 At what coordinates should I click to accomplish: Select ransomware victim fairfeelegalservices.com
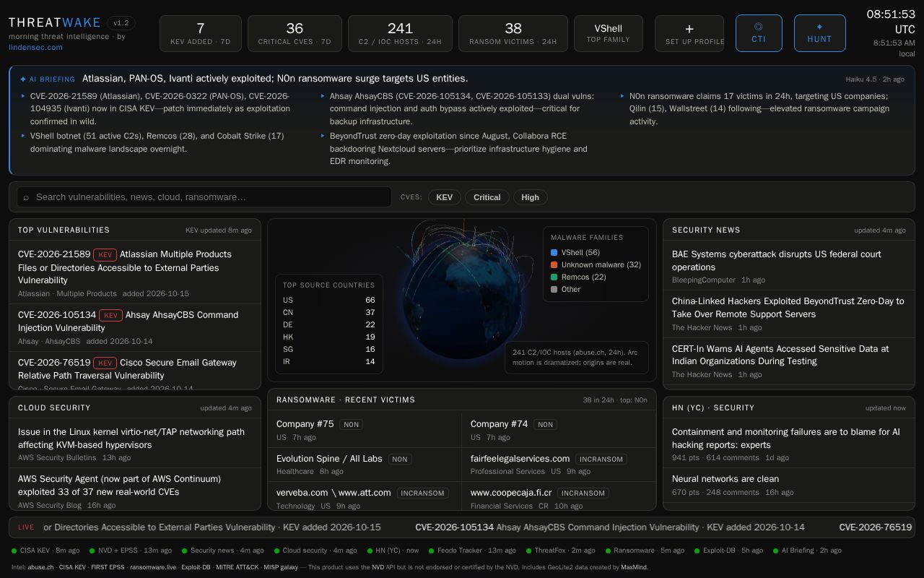pyautogui.click(x=559, y=465)
